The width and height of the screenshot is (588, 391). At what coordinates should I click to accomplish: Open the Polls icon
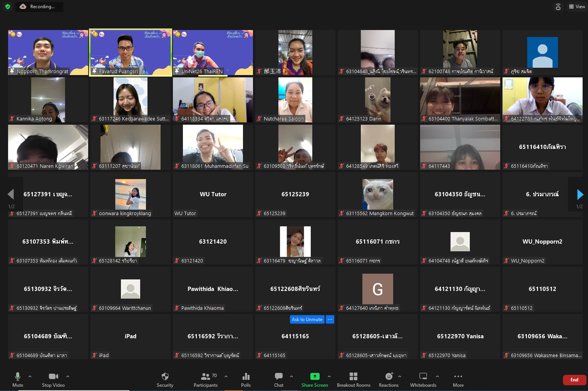coord(246,379)
